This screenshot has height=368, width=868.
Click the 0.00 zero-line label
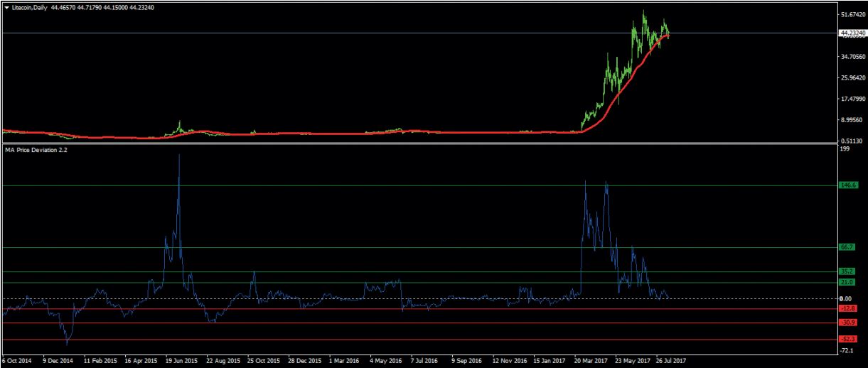point(845,298)
